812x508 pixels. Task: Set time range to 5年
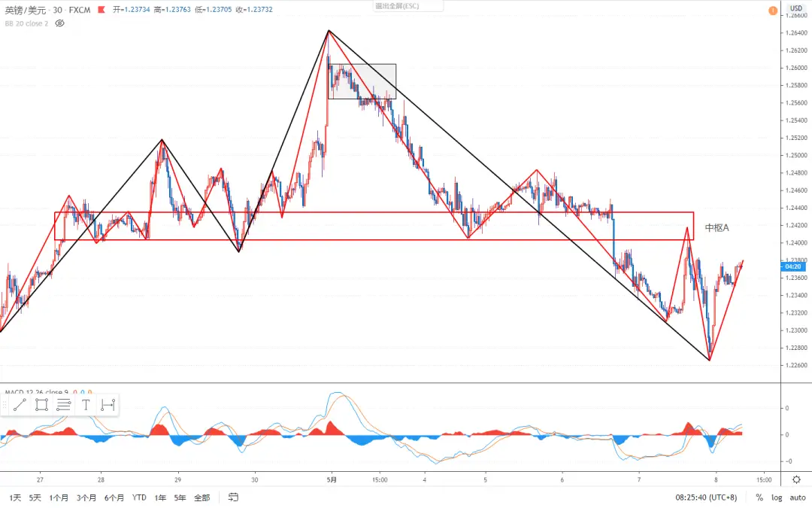pos(180,497)
